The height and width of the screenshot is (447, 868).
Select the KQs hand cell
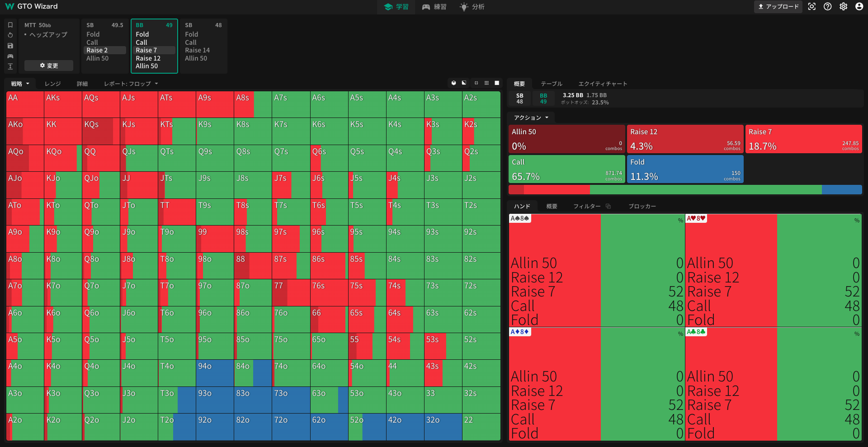pos(101,131)
